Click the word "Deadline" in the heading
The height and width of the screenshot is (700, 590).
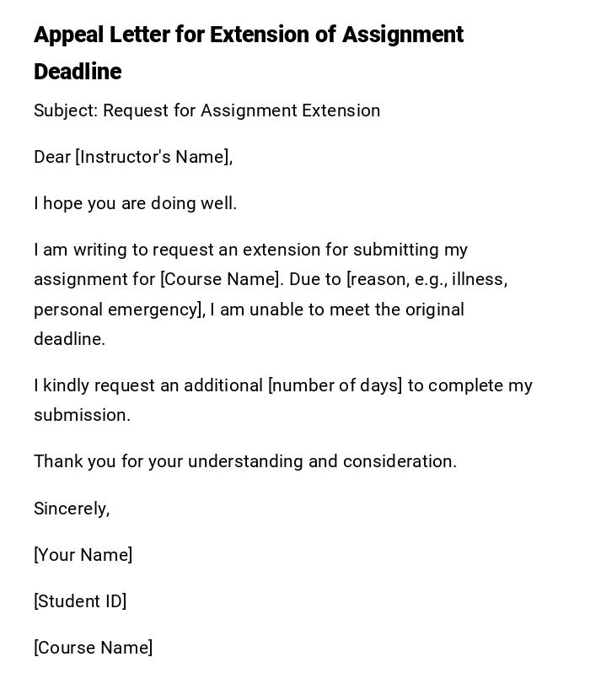pyautogui.click(x=78, y=72)
